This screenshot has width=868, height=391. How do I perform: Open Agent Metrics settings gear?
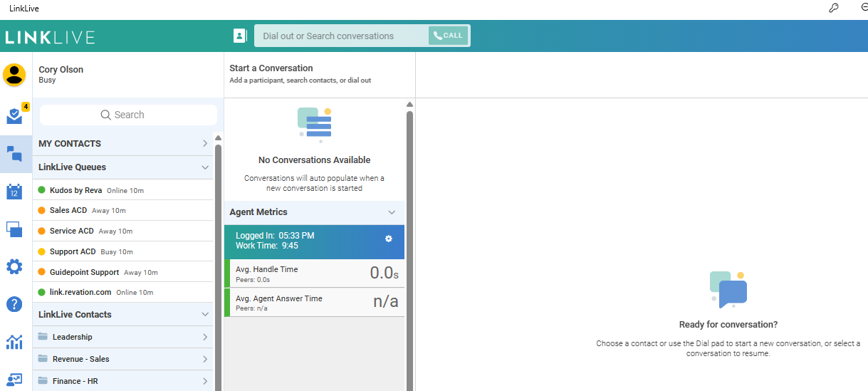(x=389, y=239)
